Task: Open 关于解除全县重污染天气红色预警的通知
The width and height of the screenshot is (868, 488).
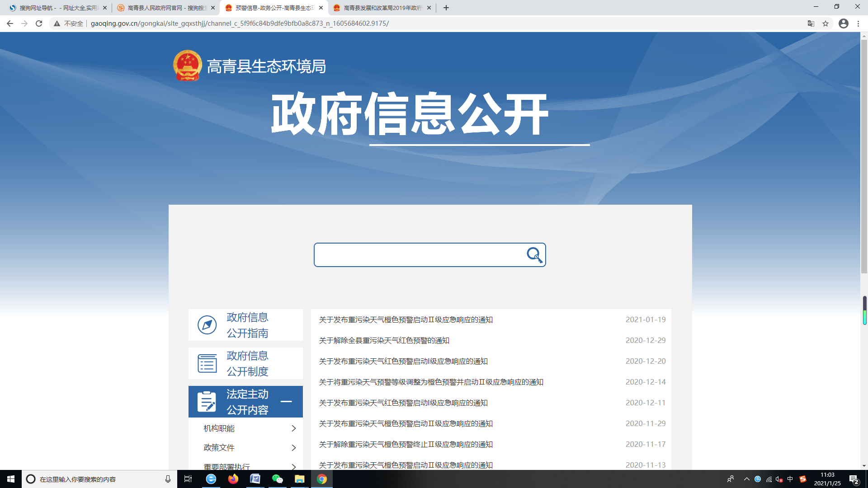Action: pyautogui.click(x=384, y=341)
